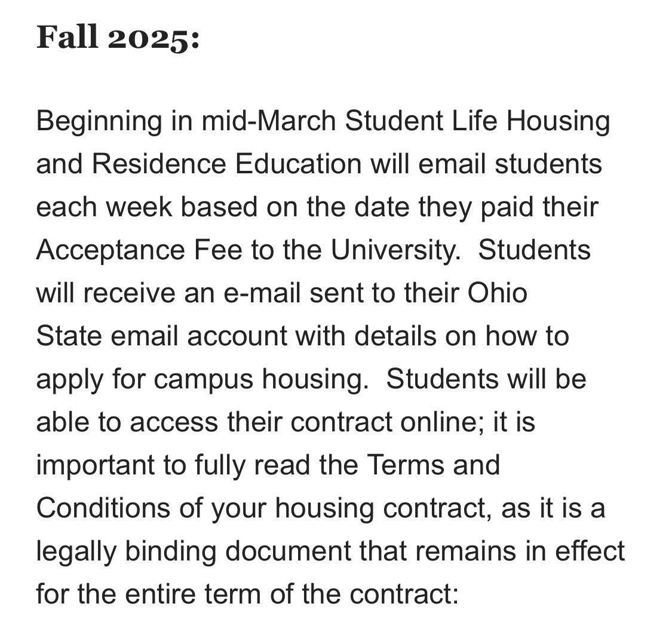
Task: Click the "Acceptance Fee" text
Action: tap(139, 251)
